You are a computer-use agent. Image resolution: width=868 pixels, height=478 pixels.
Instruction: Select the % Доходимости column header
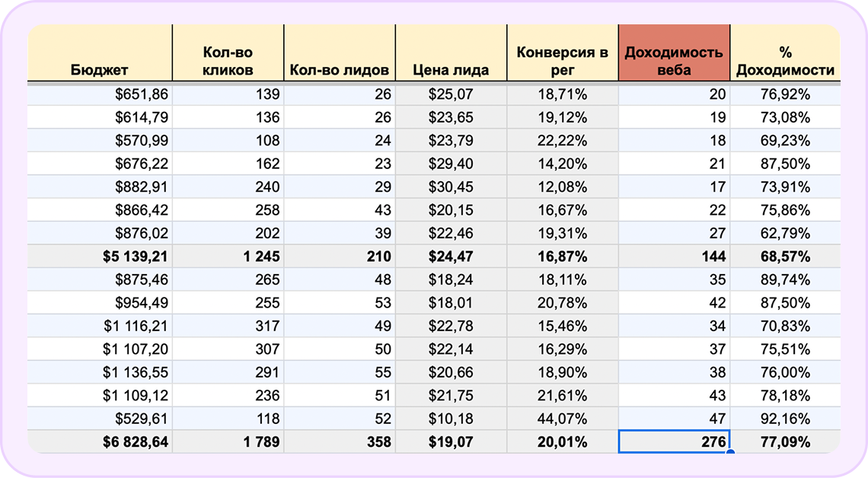pyautogui.click(x=788, y=53)
